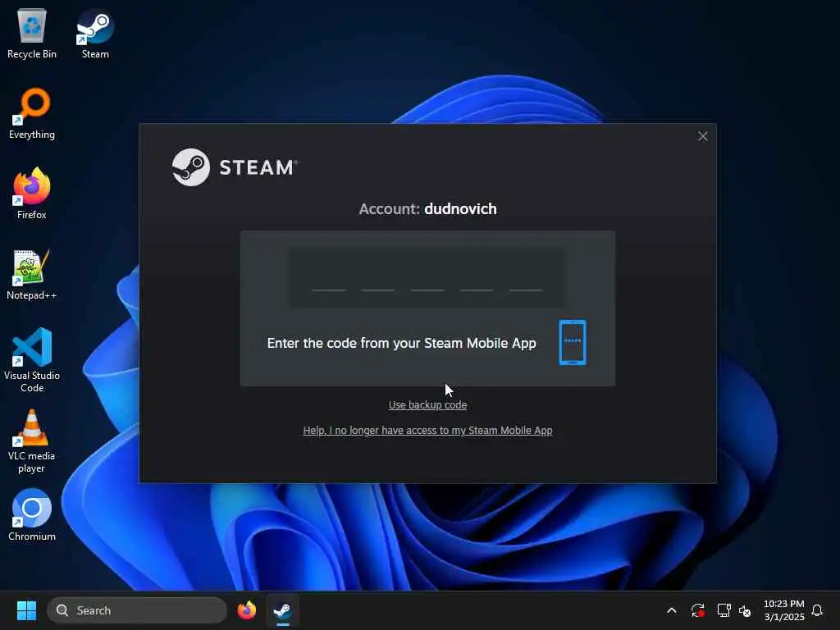Image resolution: width=840 pixels, height=630 pixels.
Task: Launch the Steam desktop shortcut
Action: 95,34
